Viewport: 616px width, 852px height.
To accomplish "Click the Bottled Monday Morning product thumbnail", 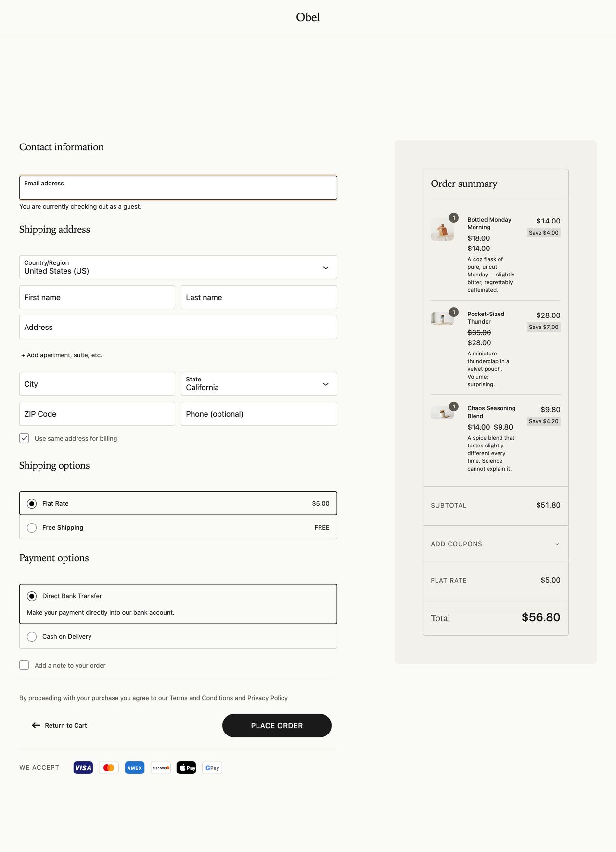I will pos(442,229).
